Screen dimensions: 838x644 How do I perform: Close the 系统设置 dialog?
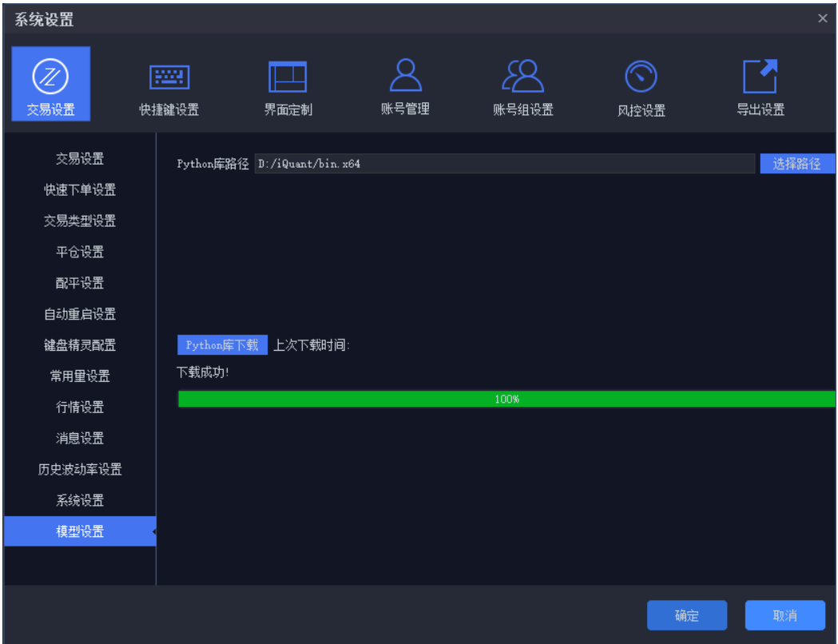click(822, 18)
